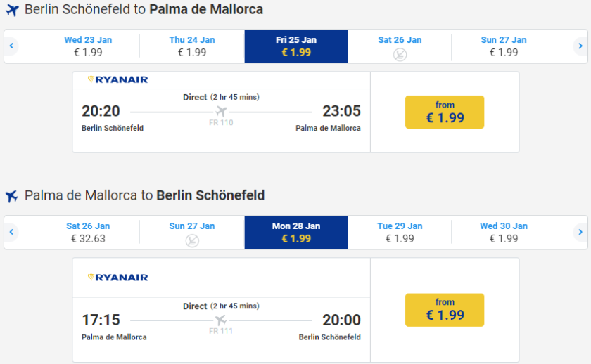Show earlier outbound dates with left arrow
This screenshot has width=591, height=364.
(x=11, y=46)
